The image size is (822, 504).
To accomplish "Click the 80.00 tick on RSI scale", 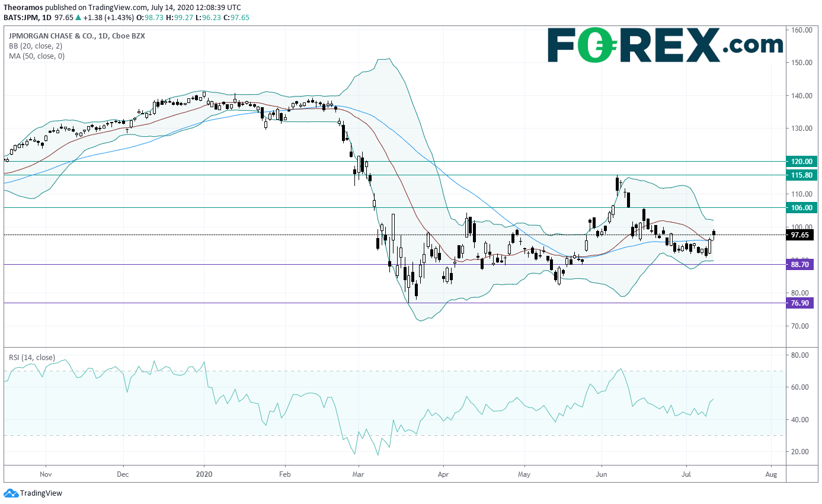I will point(800,355).
